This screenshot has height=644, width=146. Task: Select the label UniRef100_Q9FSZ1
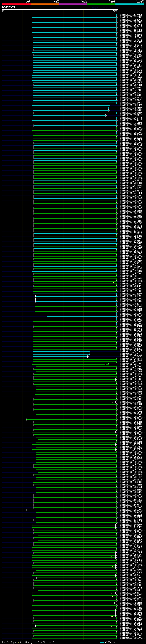(x=131, y=60)
